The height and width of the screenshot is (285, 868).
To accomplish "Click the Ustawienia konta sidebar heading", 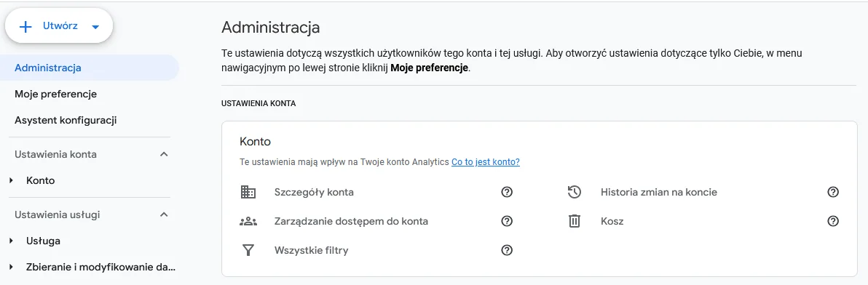I will [x=55, y=154].
